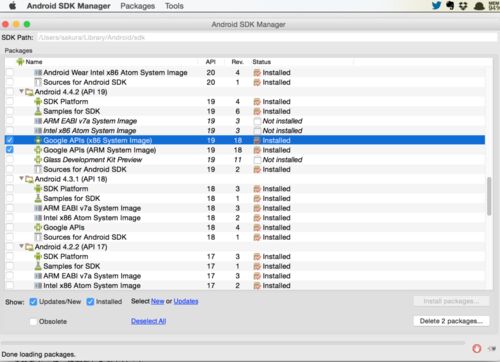The image size is (500, 362).
Task: Click the Delete 2 packages button
Action: [x=451, y=321]
